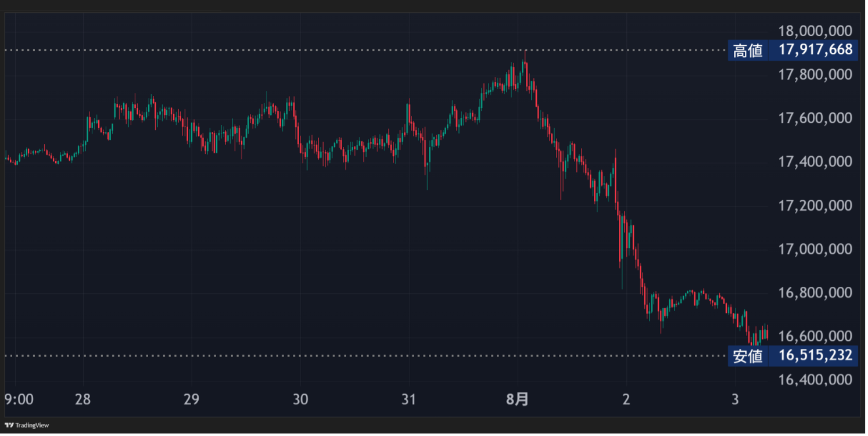
Task: Select date 28 on the time axis
Action: 83,399
